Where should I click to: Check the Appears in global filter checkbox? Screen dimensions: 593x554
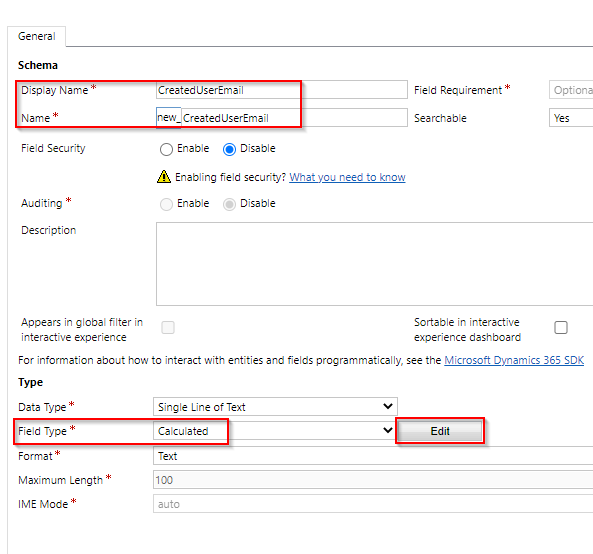(x=168, y=327)
